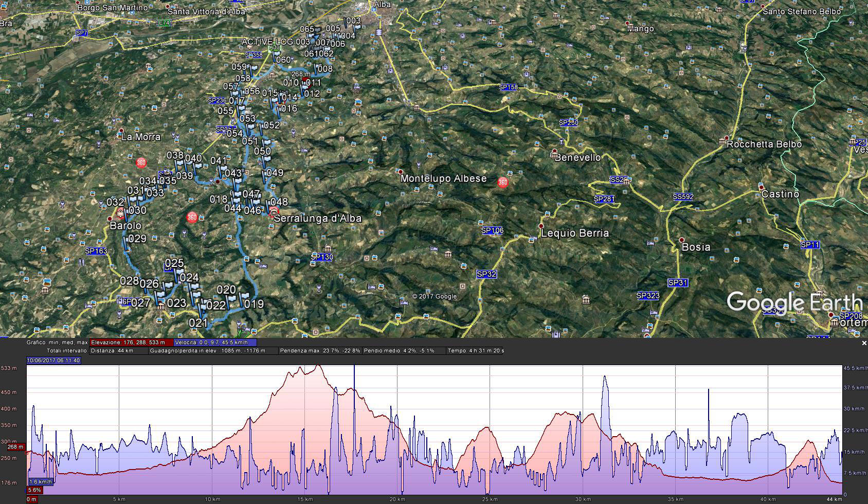
Task: Open the 360 icon east of Montelupo Albese
Action: point(502,182)
